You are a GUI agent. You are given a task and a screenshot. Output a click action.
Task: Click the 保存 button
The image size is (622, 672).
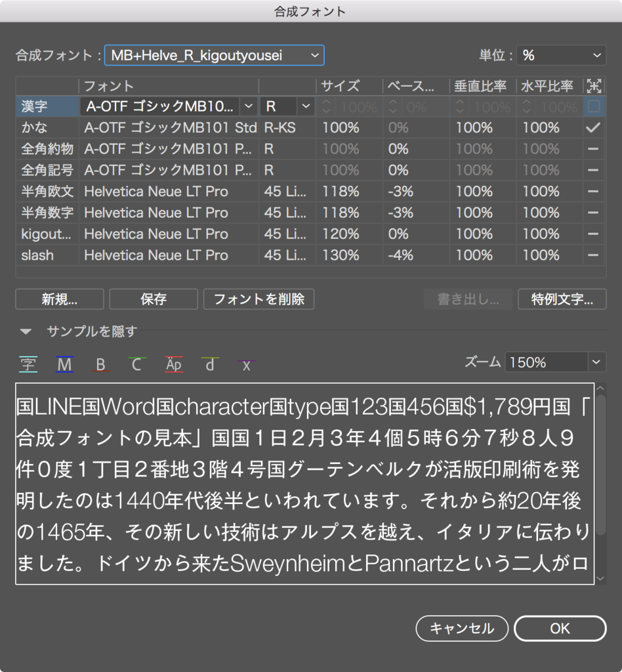click(154, 299)
